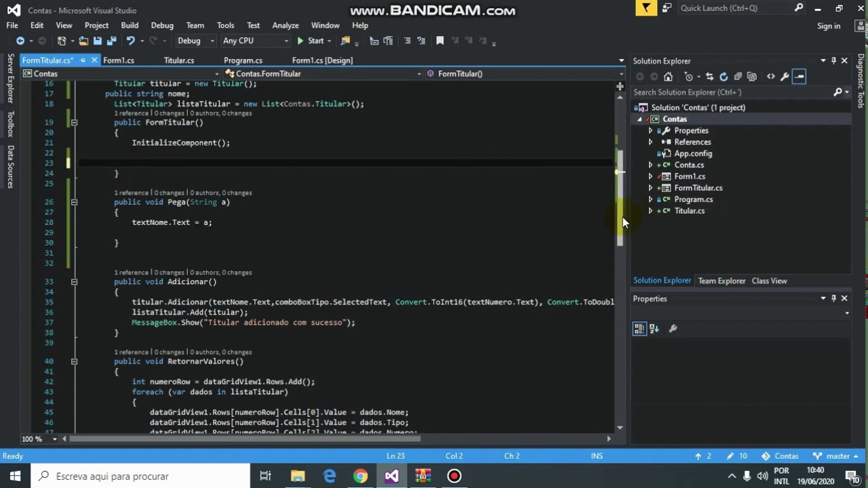Refresh the Solution Explorer
This screenshot has height=488, width=868.
[x=724, y=77]
